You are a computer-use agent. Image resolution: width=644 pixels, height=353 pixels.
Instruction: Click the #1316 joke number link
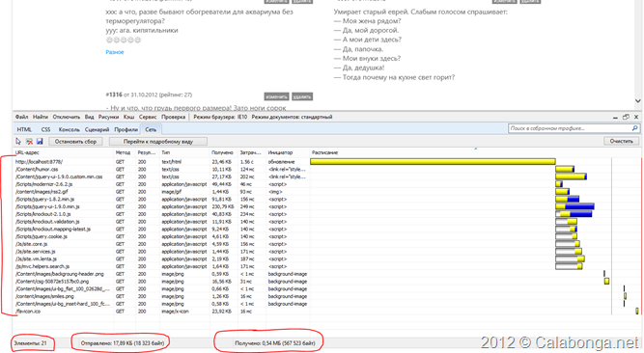(x=114, y=95)
